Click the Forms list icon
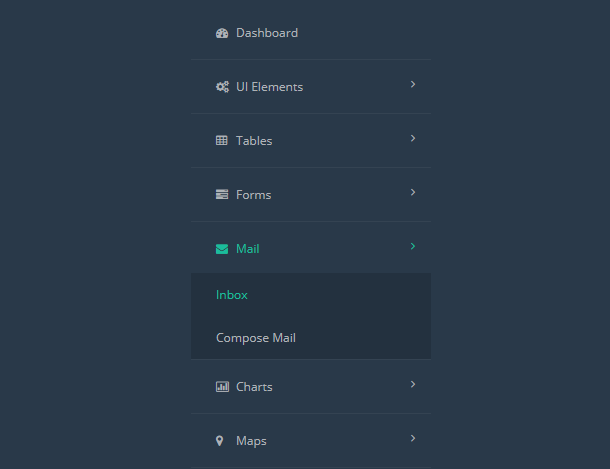 pyautogui.click(x=222, y=194)
